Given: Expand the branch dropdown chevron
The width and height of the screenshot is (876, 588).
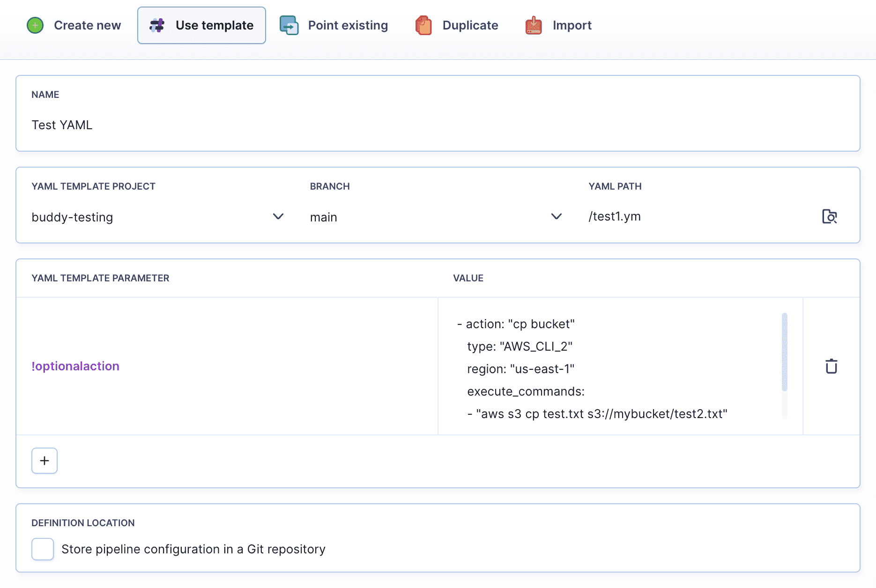Looking at the screenshot, I should coord(557,216).
